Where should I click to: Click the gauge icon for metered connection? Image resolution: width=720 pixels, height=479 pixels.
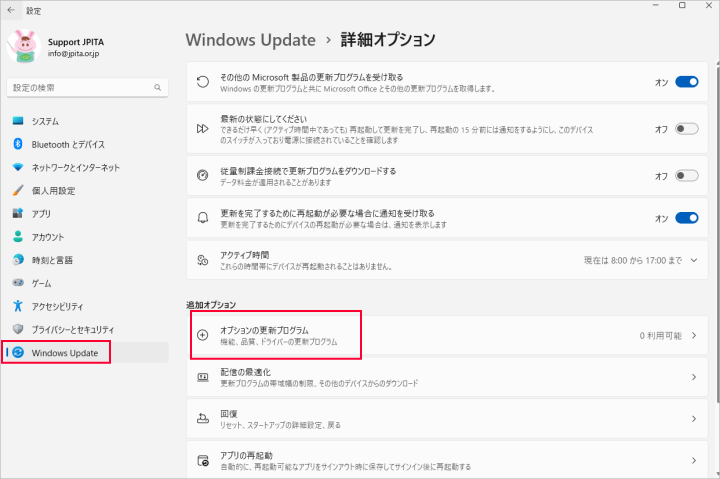(202, 175)
